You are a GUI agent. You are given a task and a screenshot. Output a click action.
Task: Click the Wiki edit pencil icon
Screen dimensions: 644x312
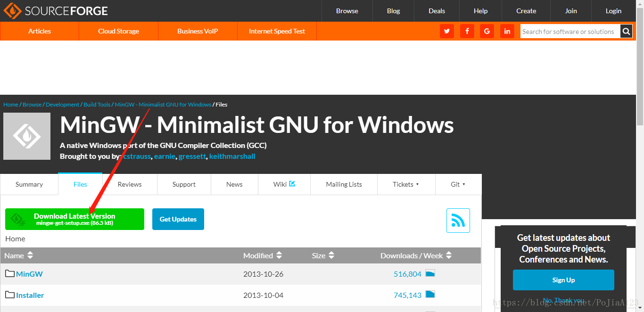pos(292,184)
